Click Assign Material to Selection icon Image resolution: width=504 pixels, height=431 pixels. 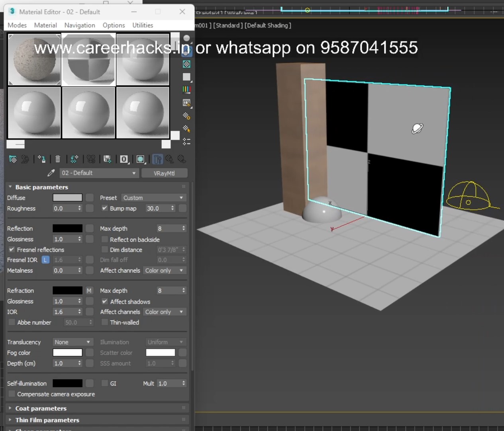41,159
